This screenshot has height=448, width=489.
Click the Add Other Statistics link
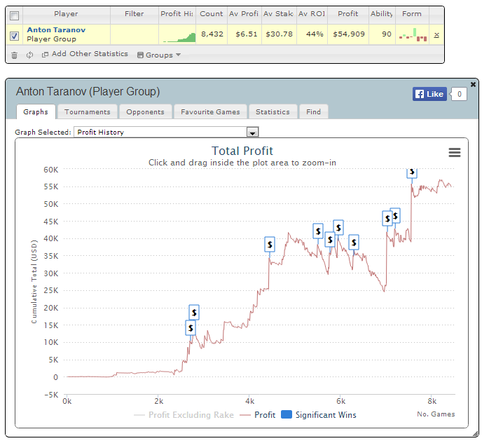[x=85, y=54]
